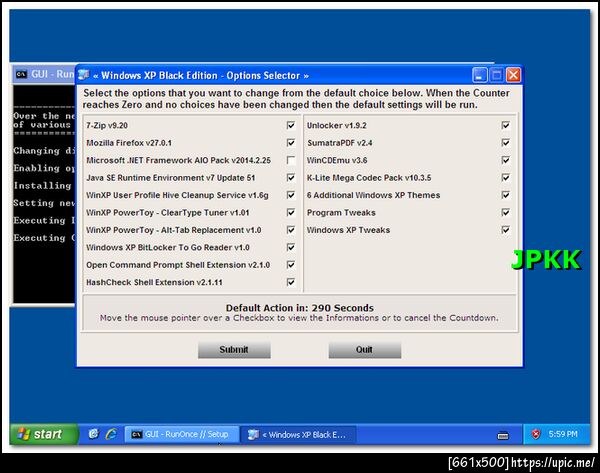Close the Options Selector window
The height and width of the screenshot is (473, 600).
click(513, 75)
